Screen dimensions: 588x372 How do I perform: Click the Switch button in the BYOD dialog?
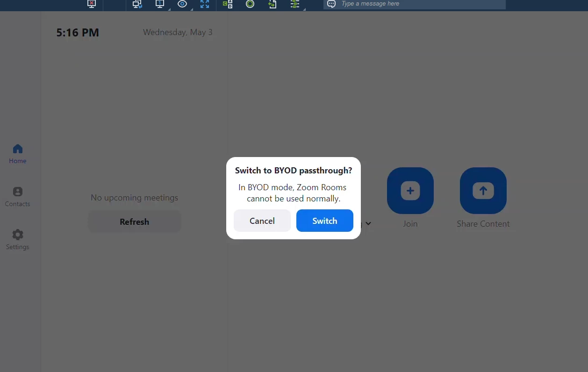pos(324,221)
